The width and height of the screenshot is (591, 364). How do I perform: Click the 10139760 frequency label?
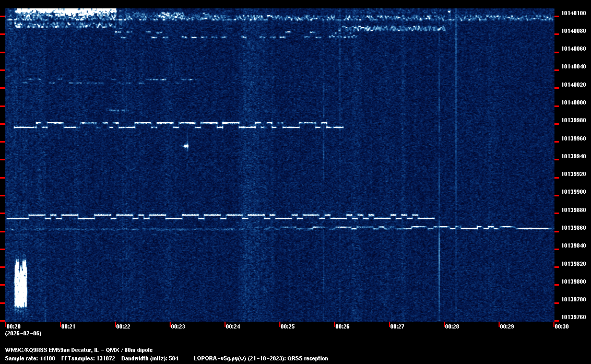coord(574,317)
